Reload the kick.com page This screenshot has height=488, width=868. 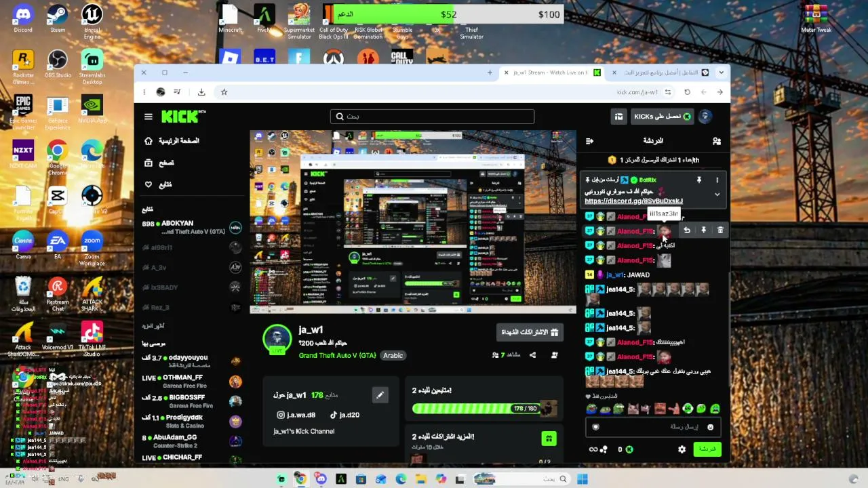click(687, 92)
